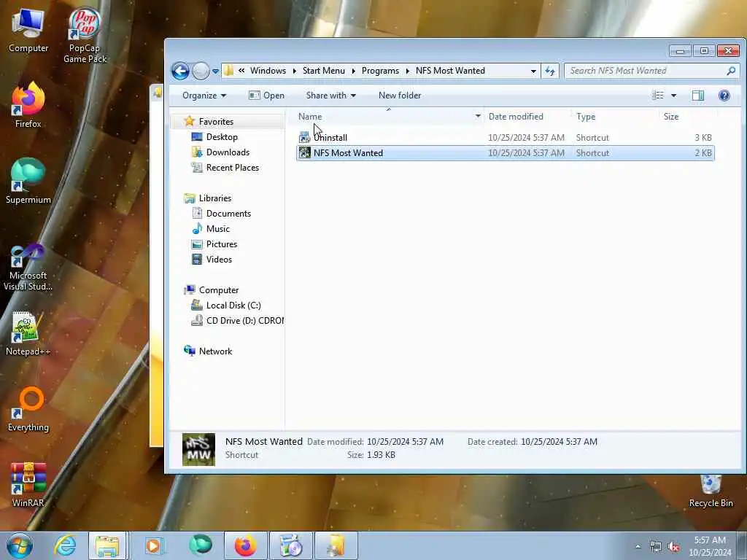Open CD Drive (D:) in navigation pane

pyautogui.click(x=244, y=321)
